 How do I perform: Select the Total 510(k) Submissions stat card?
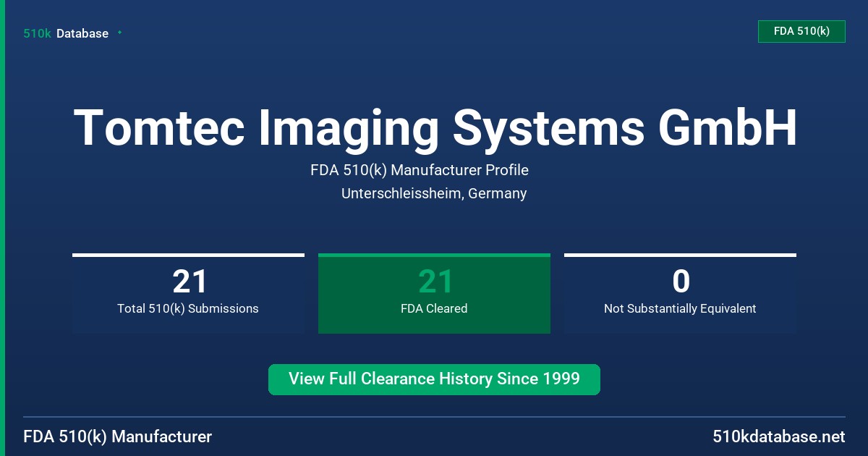188,293
